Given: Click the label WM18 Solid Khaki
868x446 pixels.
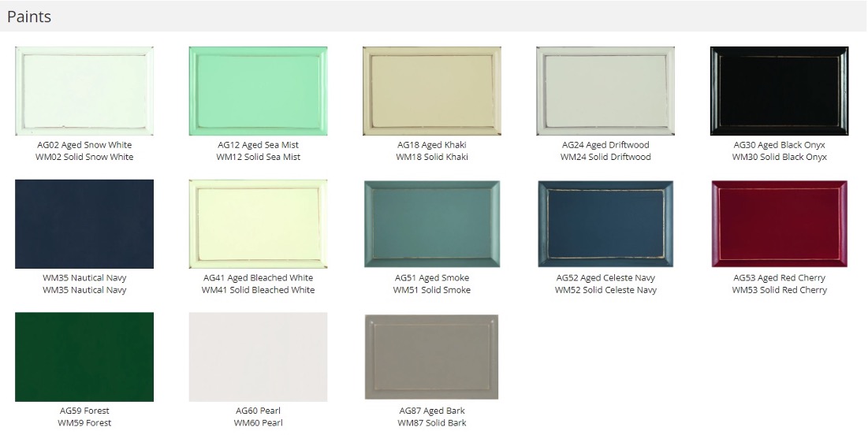Looking at the screenshot, I should (432, 157).
